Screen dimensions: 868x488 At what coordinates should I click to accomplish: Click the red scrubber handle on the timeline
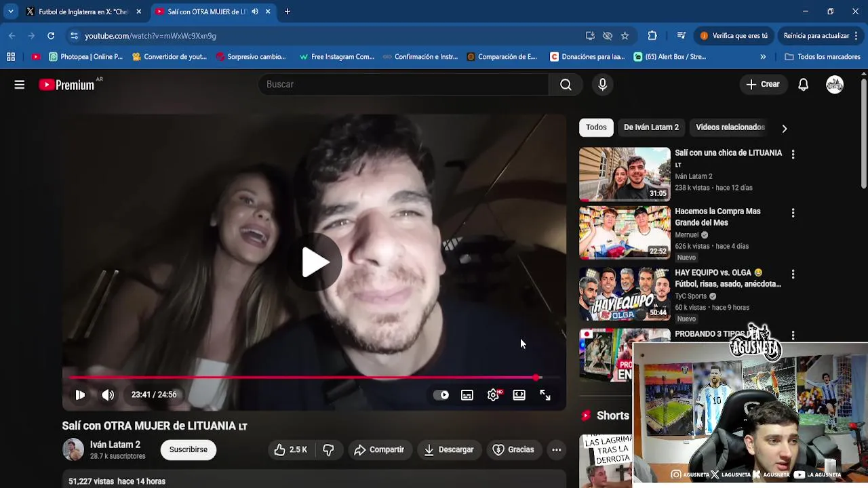tap(536, 378)
